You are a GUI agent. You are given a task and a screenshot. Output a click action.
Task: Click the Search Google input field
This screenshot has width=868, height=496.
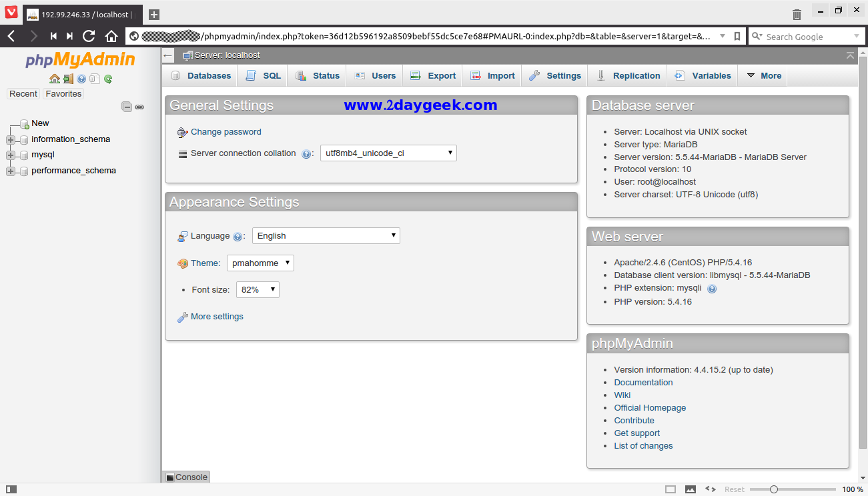click(x=807, y=37)
